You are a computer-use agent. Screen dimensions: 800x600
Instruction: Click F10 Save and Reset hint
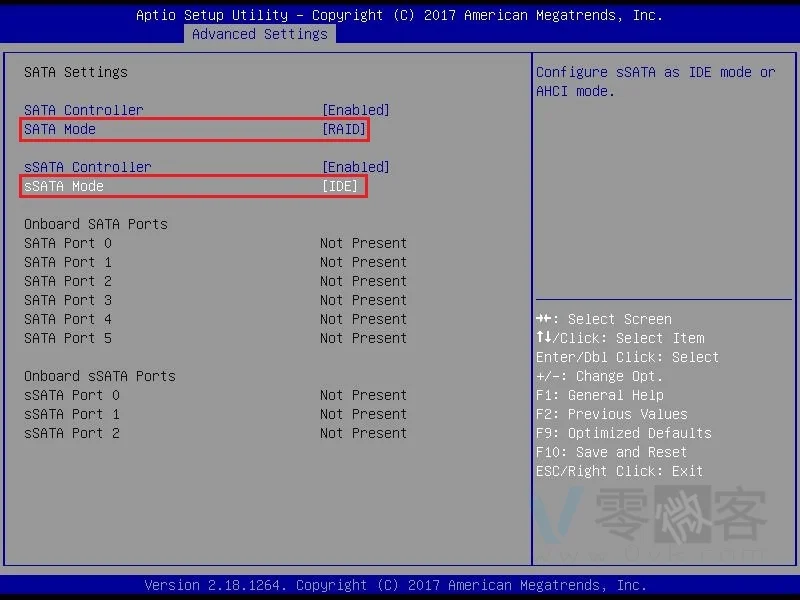pyautogui.click(x=620, y=452)
